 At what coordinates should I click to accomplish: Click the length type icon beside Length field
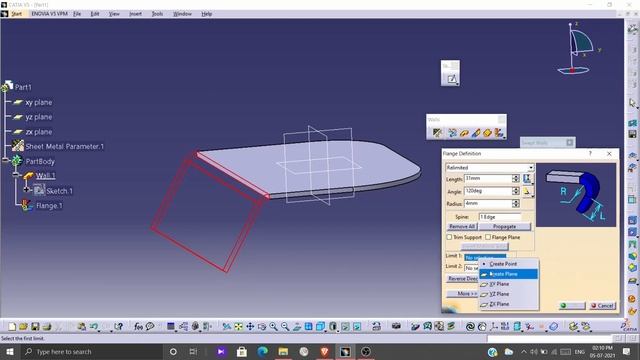[x=527, y=178]
